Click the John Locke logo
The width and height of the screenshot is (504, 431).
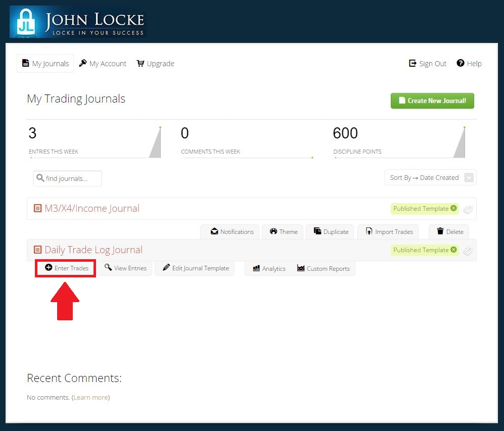(x=78, y=22)
